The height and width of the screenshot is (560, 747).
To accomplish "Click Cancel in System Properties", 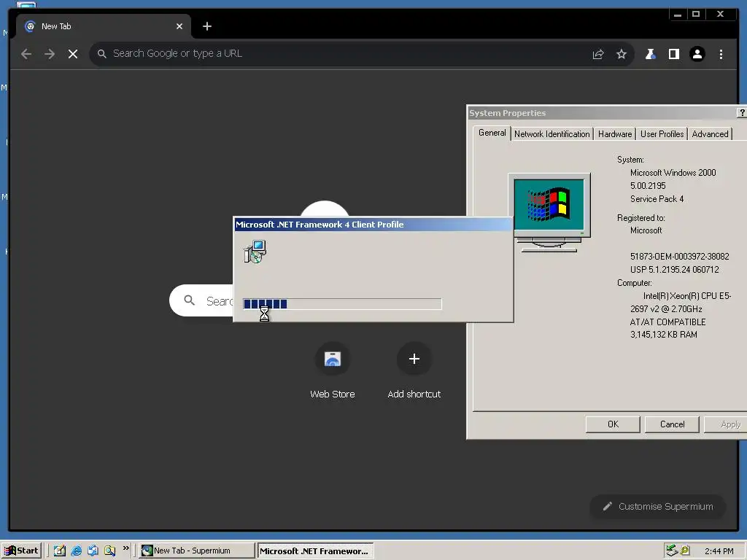I will coord(672,424).
